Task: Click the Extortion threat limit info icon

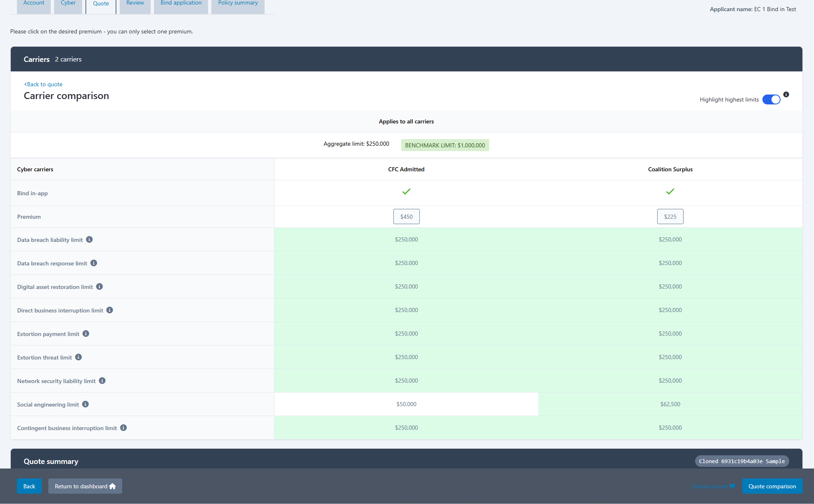Action: (79, 357)
